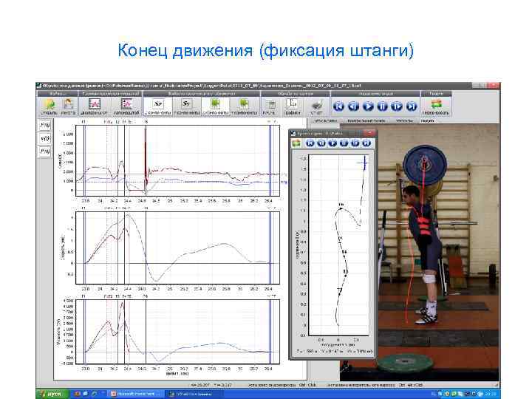
Task: Switch to data processing app in taskbar
Action: [194, 394]
